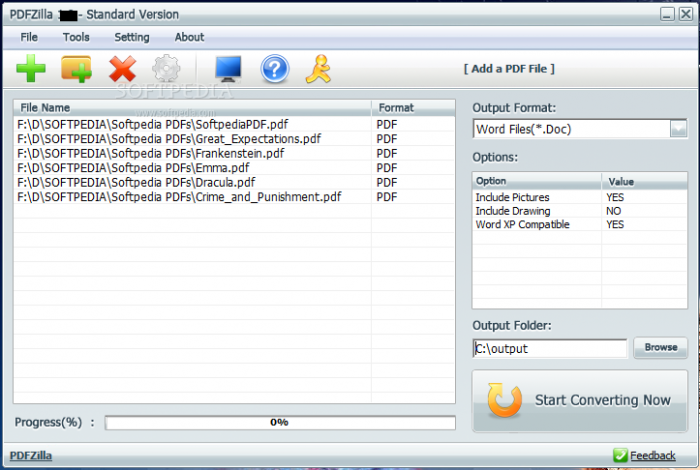Screen dimensions: 700x470
Task: Click the Word Files(*.Doc) combo box
Action: [579, 129]
